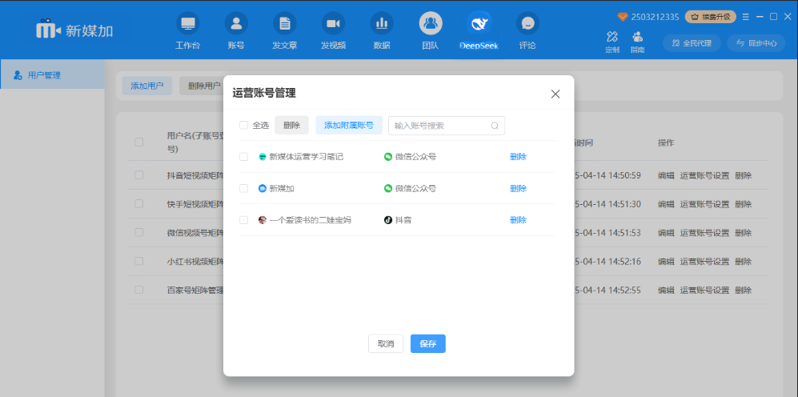
Task: Focus the 输入账号搜索 search field
Action: tap(446, 126)
